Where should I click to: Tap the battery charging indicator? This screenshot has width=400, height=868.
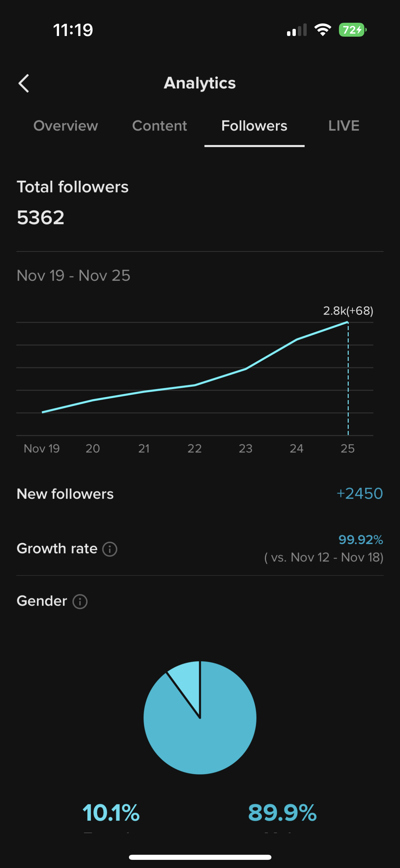[353, 30]
